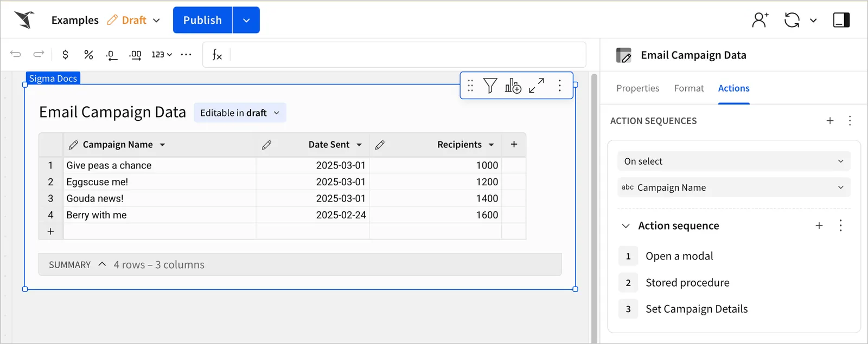Click the Publish button
The width and height of the screenshot is (868, 344).
tap(202, 20)
